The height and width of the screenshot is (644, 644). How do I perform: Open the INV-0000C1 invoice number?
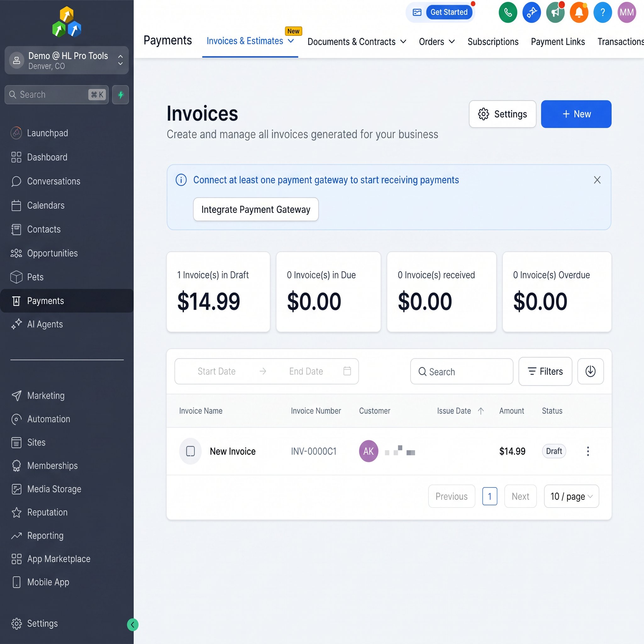click(314, 451)
